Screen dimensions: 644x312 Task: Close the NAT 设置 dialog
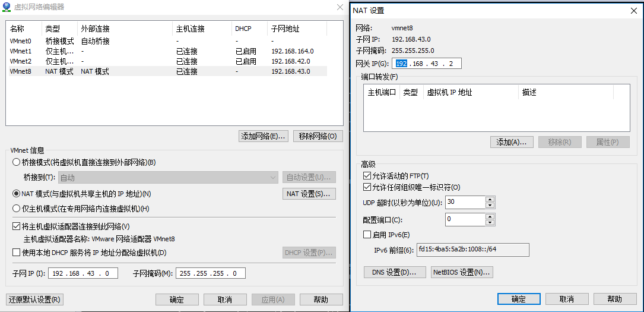pyautogui.click(x=634, y=11)
